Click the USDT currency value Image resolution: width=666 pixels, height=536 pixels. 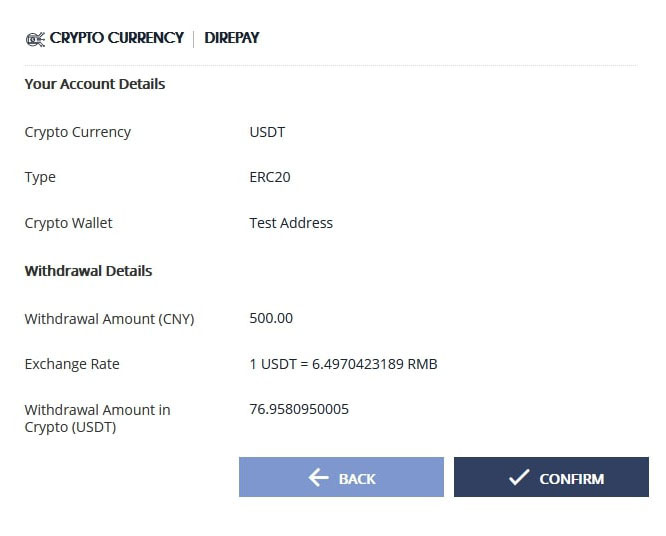coord(267,132)
